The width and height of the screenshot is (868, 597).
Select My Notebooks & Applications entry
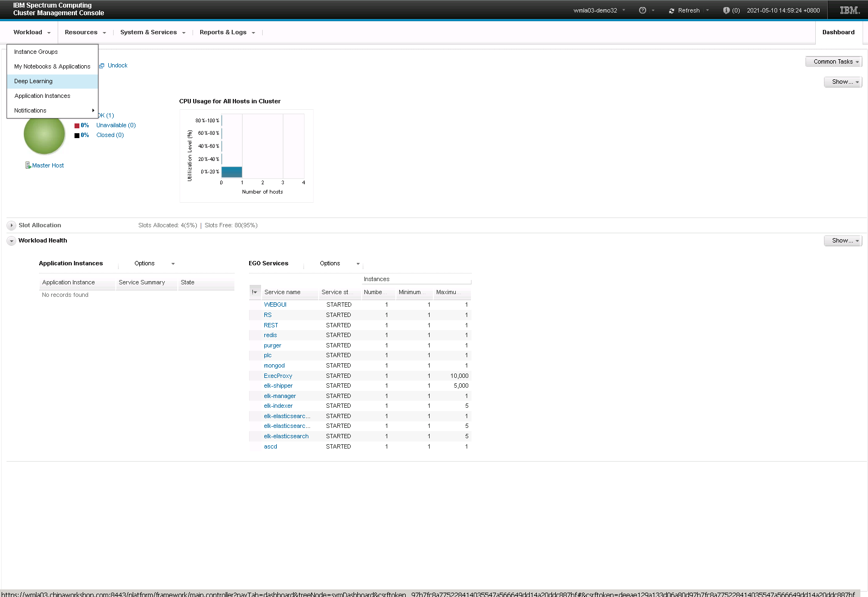[52, 66]
